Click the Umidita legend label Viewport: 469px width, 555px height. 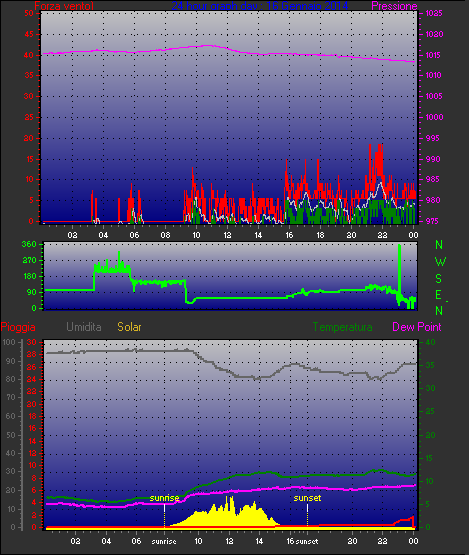point(84,327)
